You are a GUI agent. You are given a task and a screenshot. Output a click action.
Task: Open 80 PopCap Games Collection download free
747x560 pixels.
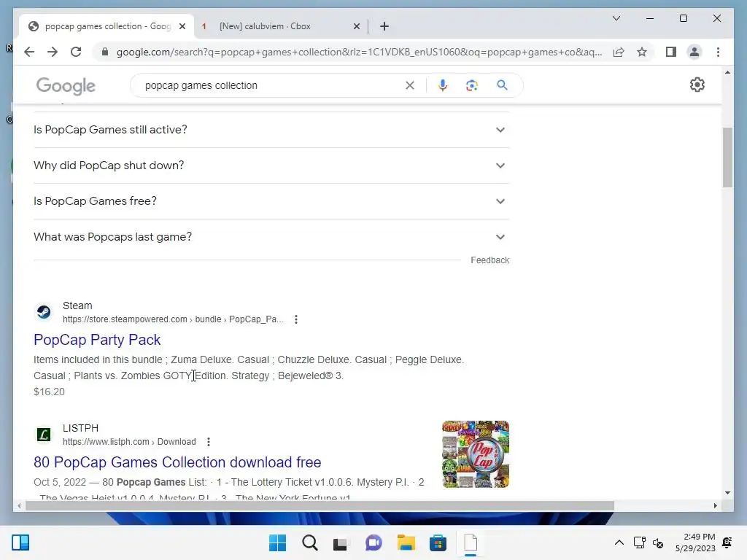[x=177, y=462]
